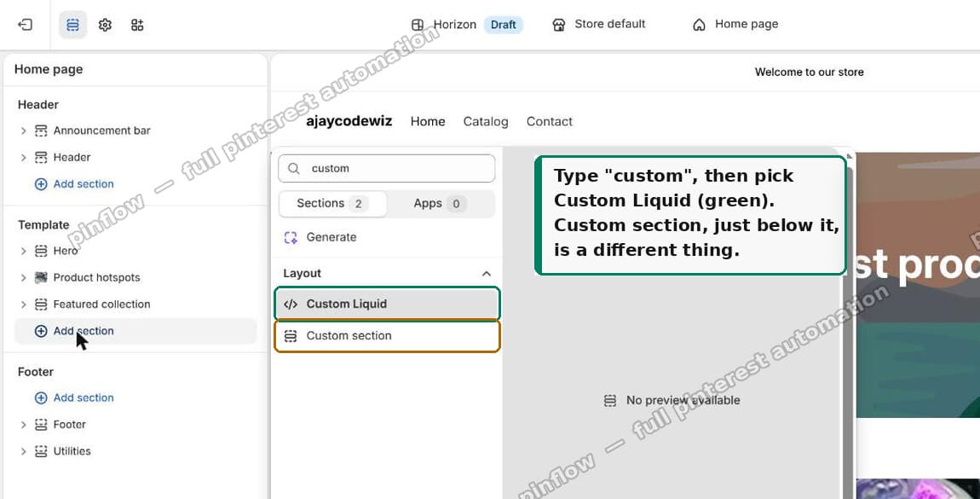Click the Home page house icon

coord(699,25)
